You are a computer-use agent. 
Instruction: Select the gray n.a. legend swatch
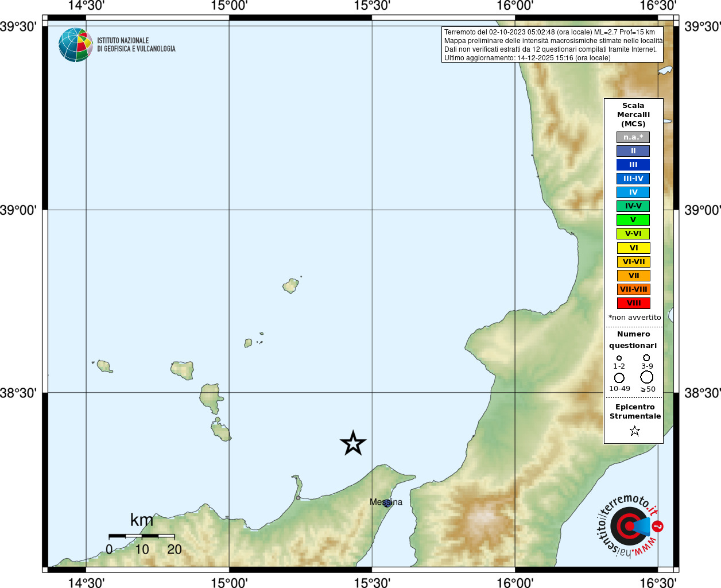click(633, 137)
